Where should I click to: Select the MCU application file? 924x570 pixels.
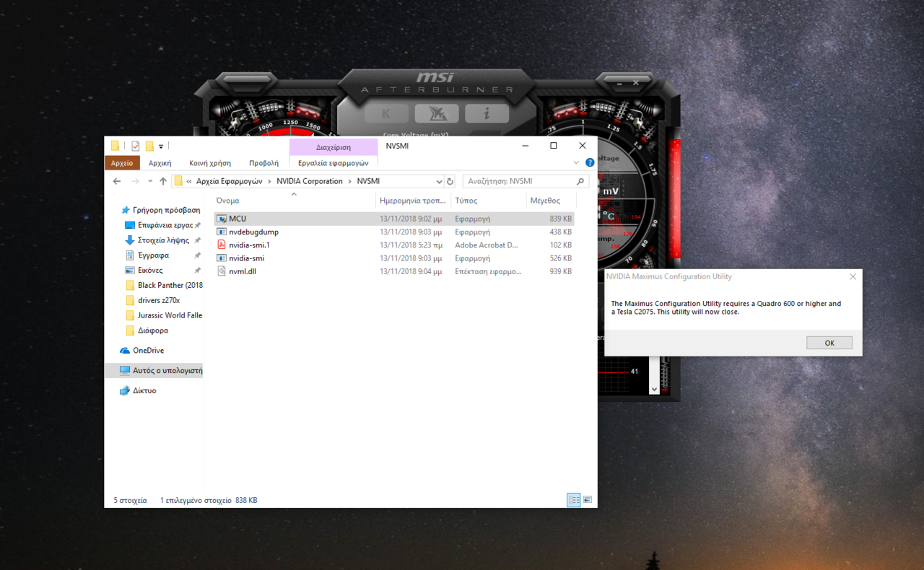pyautogui.click(x=394, y=219)
